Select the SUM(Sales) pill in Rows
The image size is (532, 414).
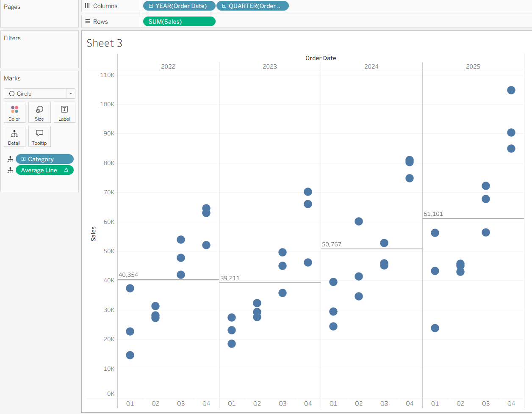179,22
